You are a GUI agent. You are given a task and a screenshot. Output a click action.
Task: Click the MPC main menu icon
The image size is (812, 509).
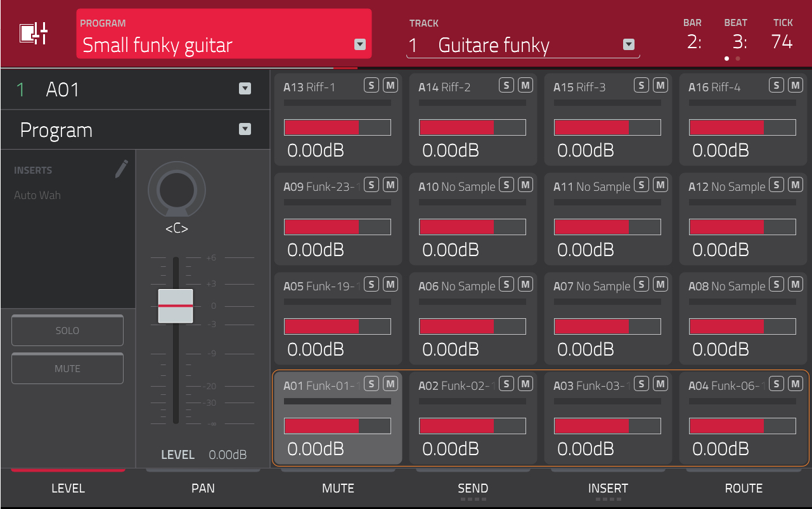tap(35, 33)
